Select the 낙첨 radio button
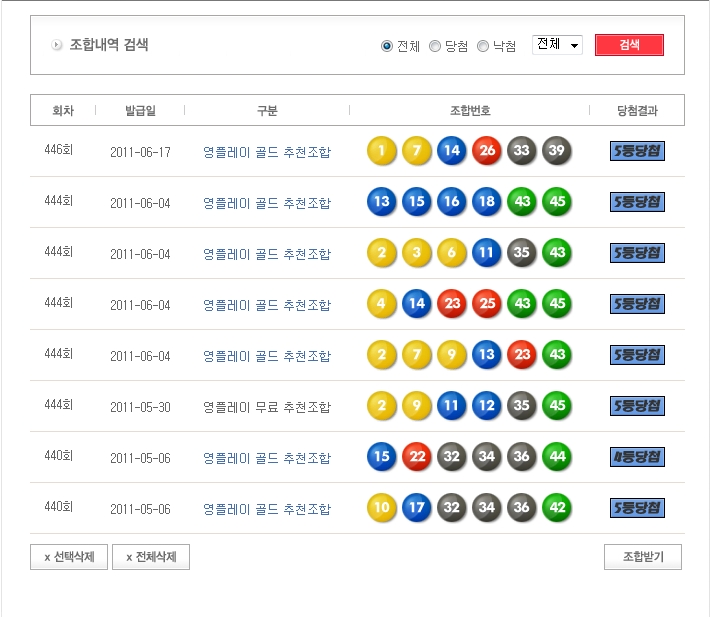The width and height of the screenshot is (710, 617). pyautogui.click(x=483, y=46)
